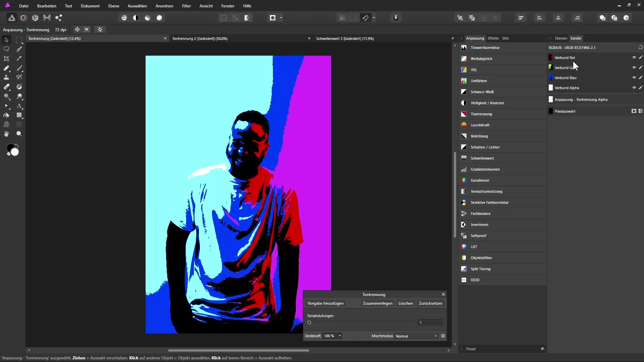
Task: Select the Move tool arrow
Action: pos(6,40)
